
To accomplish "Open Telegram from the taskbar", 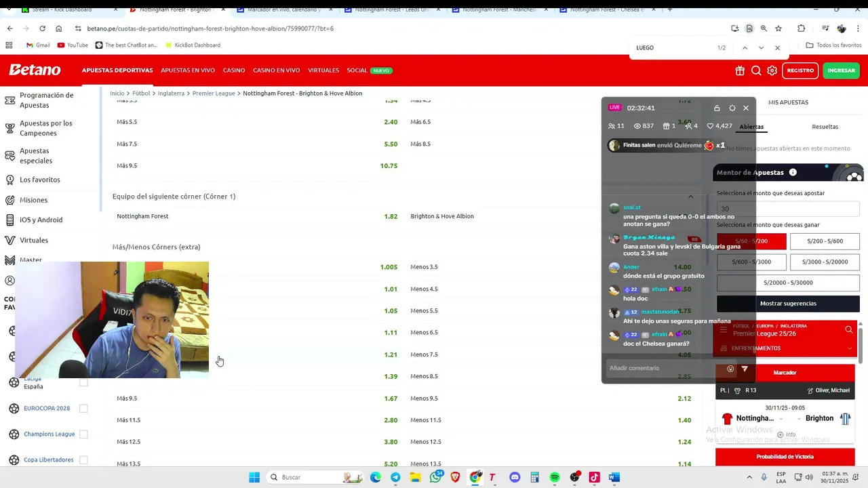I will tap(395, 477).
